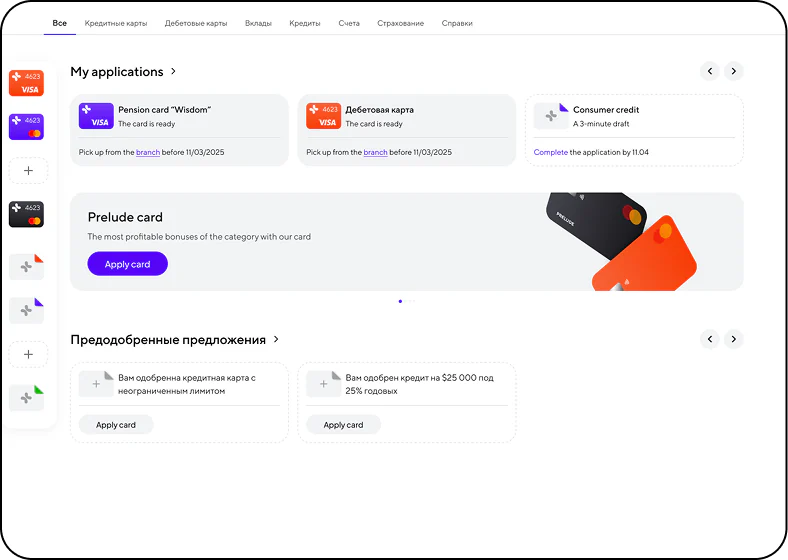Viewport: 788px width, 560px height.
Task: Apply for the $25 000 credit offer
Action: coord(343,425)
